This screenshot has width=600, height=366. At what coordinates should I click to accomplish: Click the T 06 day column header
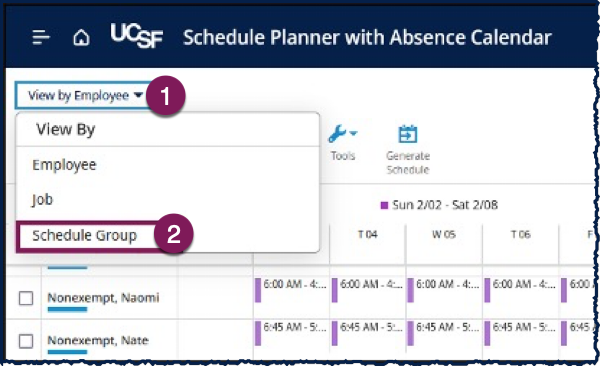click(521, 234)
